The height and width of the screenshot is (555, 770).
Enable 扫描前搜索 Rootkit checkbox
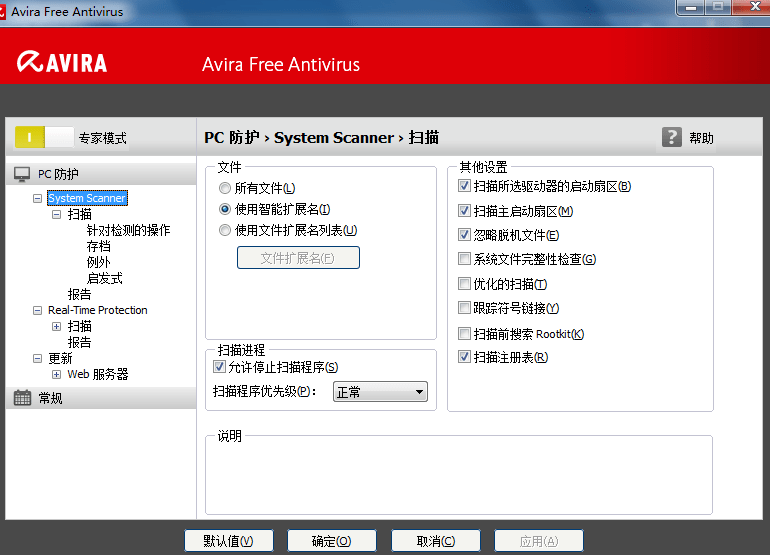tap(464, 334)
